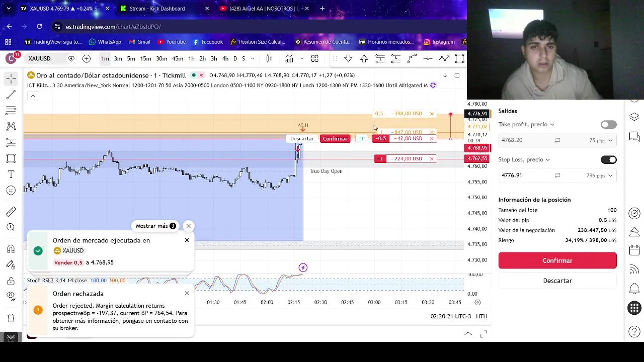Screen dimensions: 644x362
Task: Open the 796 pips unit dropdown
Action: pyautogui.click(x=599, y=175)
